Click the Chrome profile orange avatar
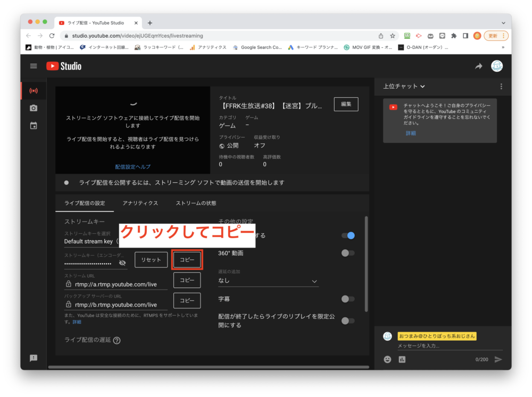The image size is (532, 397). [477, 36]
